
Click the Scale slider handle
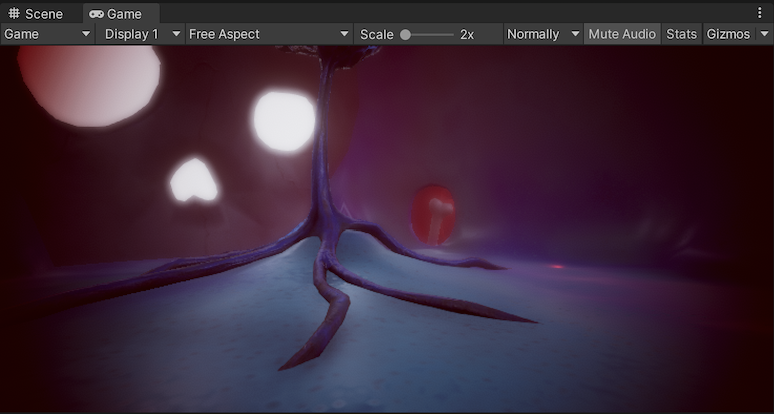coord(405,34)
